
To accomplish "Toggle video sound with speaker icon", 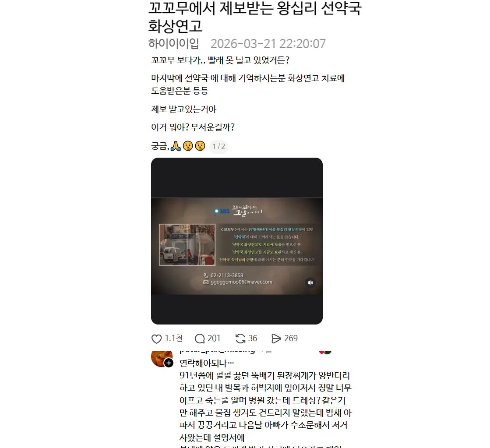I will tap(310, 282).
